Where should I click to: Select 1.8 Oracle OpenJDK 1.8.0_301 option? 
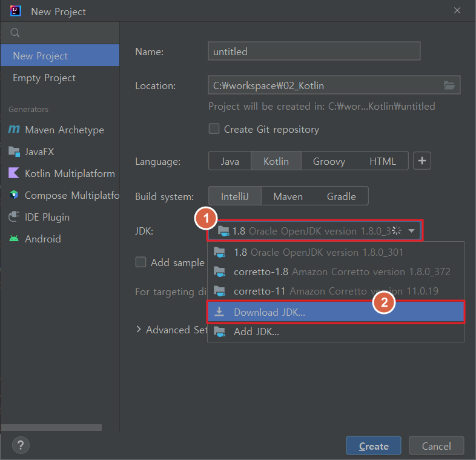click(336, 252)
